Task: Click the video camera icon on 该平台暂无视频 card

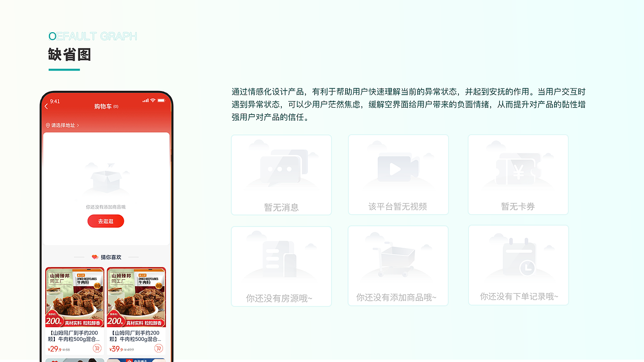Action: tap(397, 168)
